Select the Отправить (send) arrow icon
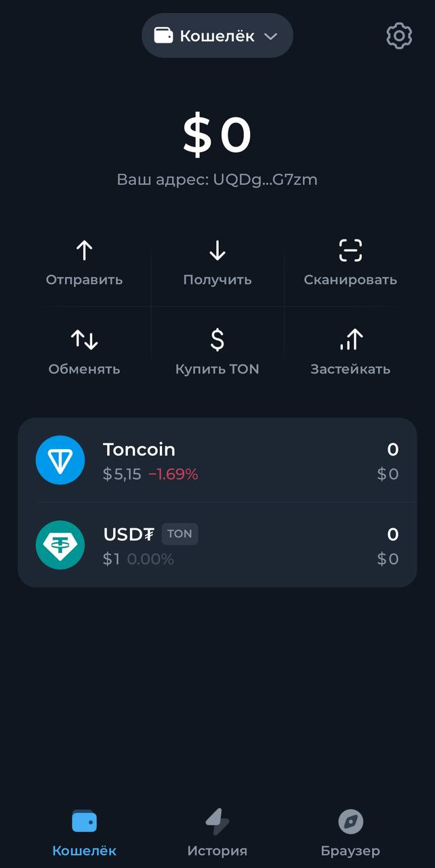The height and width of the screenshot is (868, 435). (x=84, y=250)
